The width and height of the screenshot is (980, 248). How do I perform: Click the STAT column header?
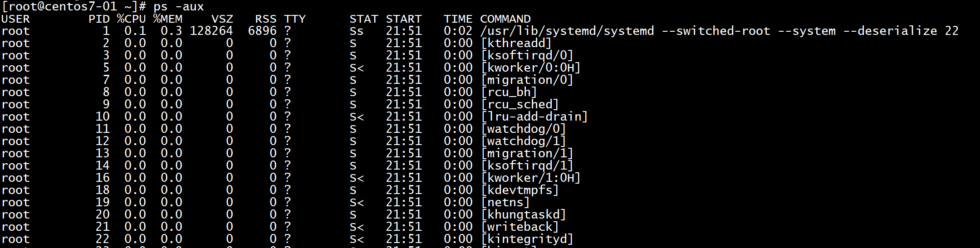point(363,19)
